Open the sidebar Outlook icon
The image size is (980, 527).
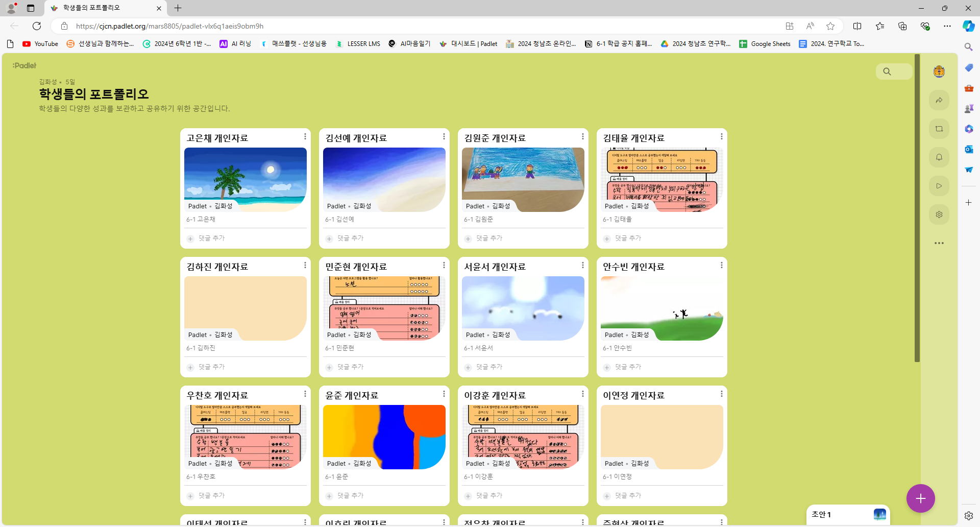(x=968, y=149)
